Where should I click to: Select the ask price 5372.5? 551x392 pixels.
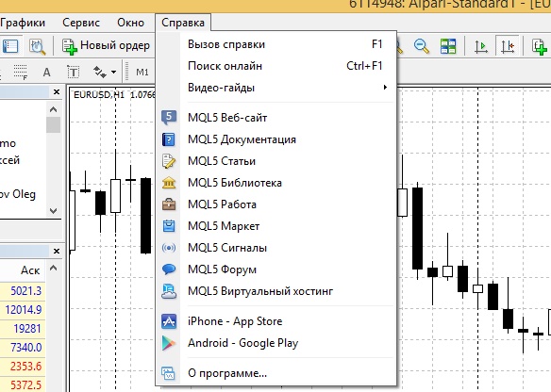(x=25, y=385)
